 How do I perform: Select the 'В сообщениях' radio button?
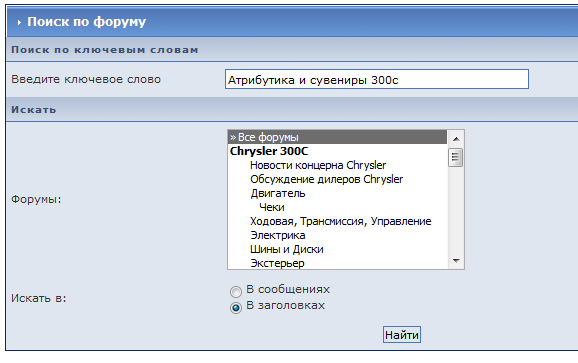click(x=236, y=292)
